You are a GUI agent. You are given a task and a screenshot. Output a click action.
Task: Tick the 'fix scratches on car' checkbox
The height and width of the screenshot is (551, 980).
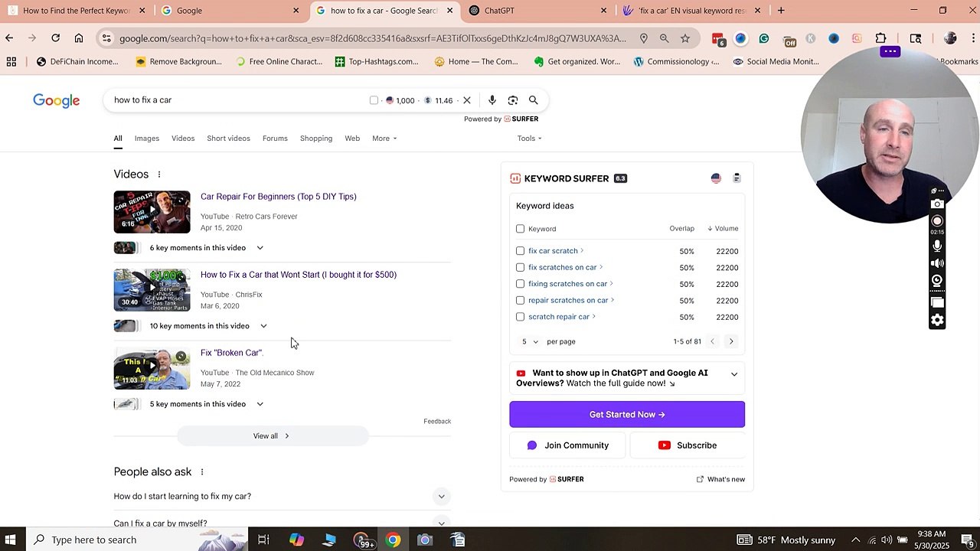point(521,268)
